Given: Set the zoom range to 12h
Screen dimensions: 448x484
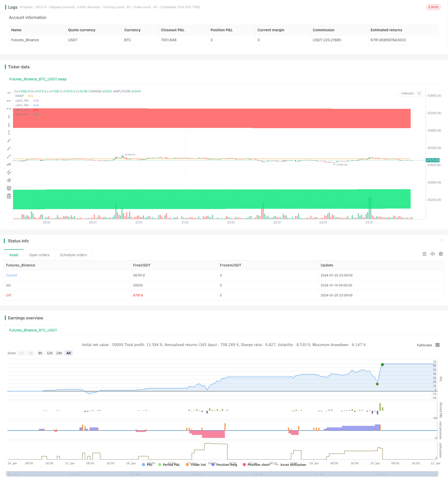Looking at the screenshot, I should [50, 353].
